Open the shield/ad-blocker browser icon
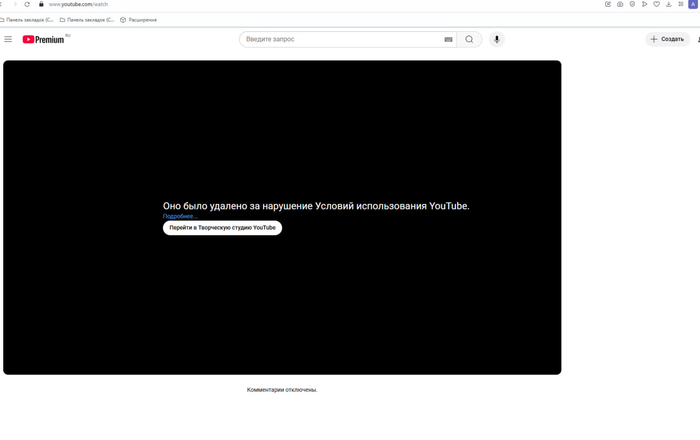Screen dimensions: 700x440 pos(632,4)
